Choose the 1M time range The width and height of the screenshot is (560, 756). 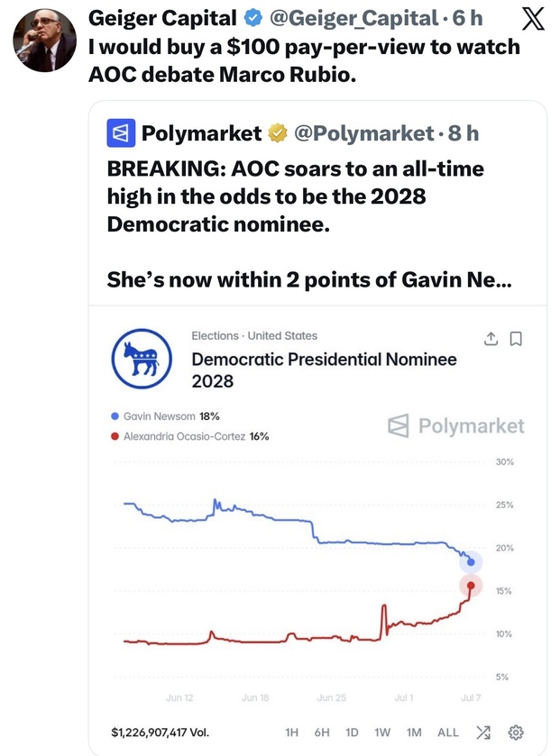(414, 733)
